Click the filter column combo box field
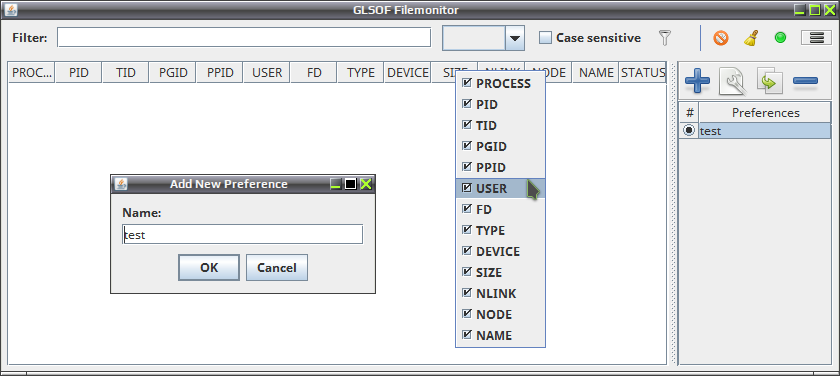This screenshot has width=840, height=376. [x=474, y=38]
